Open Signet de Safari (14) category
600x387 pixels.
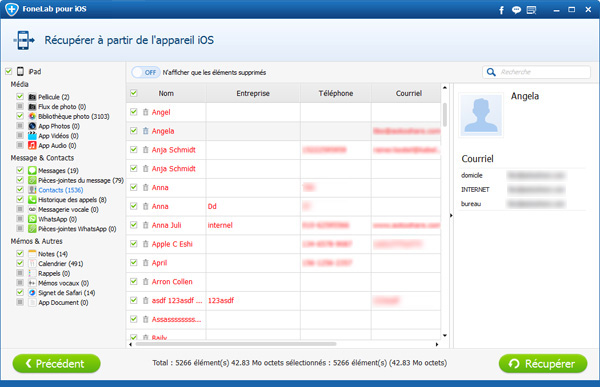coord(67,293)
